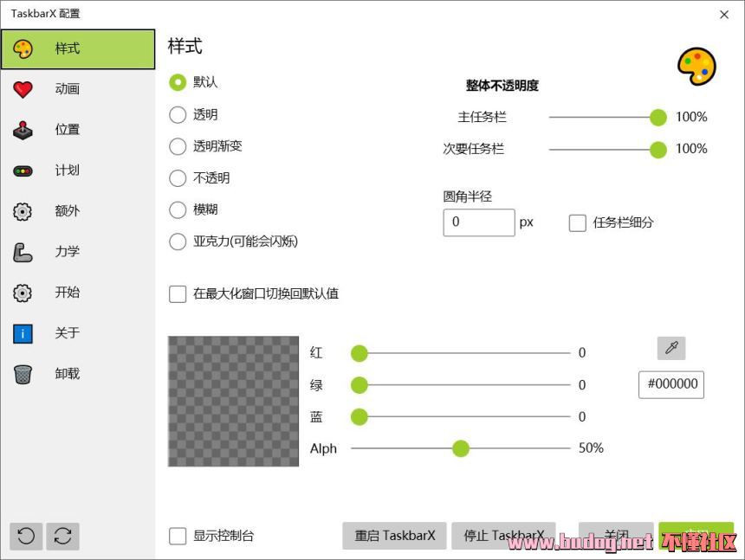Enable 在最大化窗口切换回默认值 checkbox
The image size is (745, 560).
coord(178,293)
